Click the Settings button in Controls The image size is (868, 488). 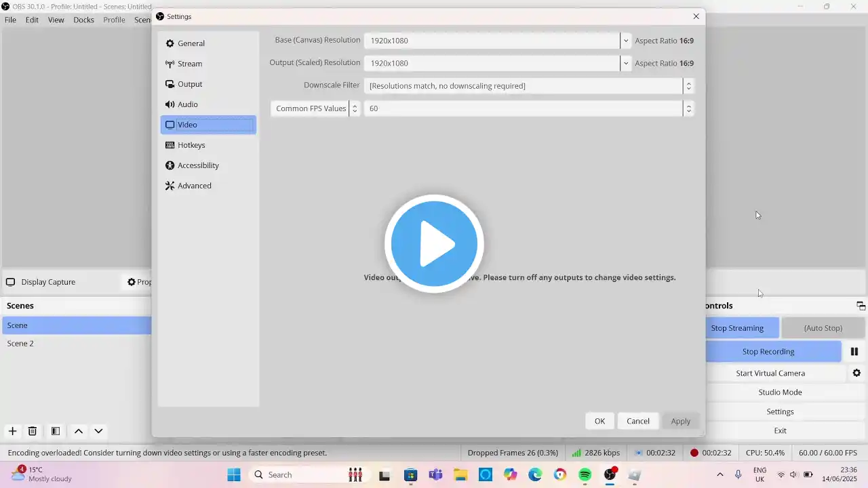785,411
